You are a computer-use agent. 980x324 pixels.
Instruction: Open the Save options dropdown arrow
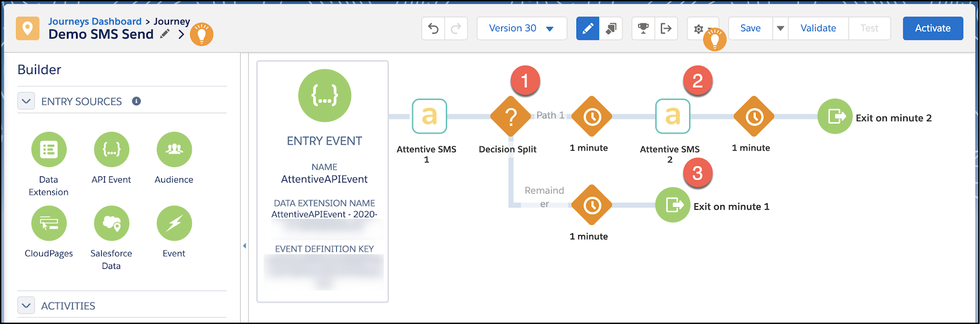[x=780, y=28]
